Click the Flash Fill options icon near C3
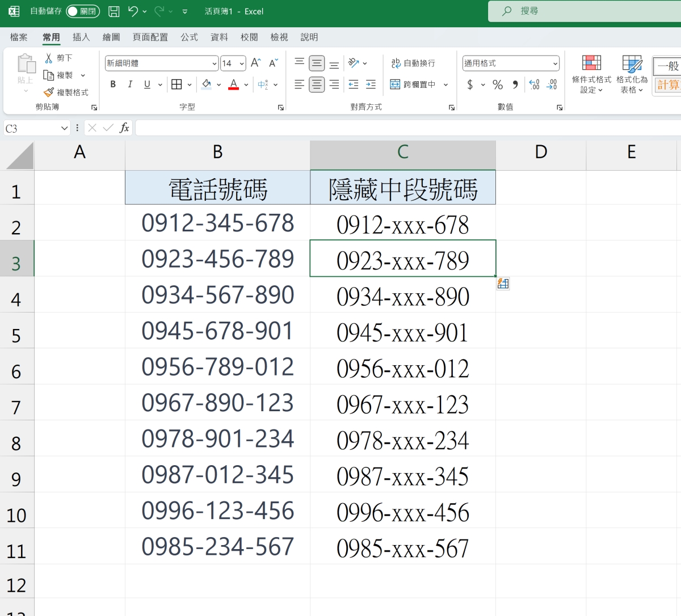 pos(503,284)
